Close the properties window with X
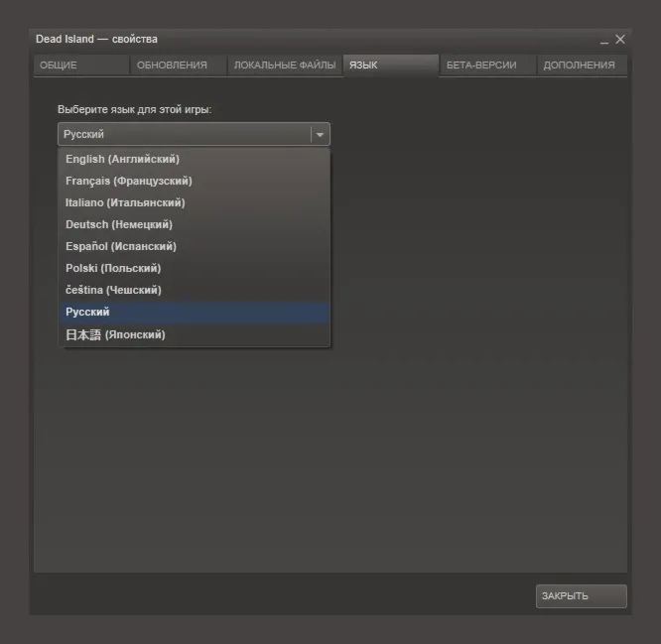Screen dimensions: 661x644 click(x=620, y=40)
